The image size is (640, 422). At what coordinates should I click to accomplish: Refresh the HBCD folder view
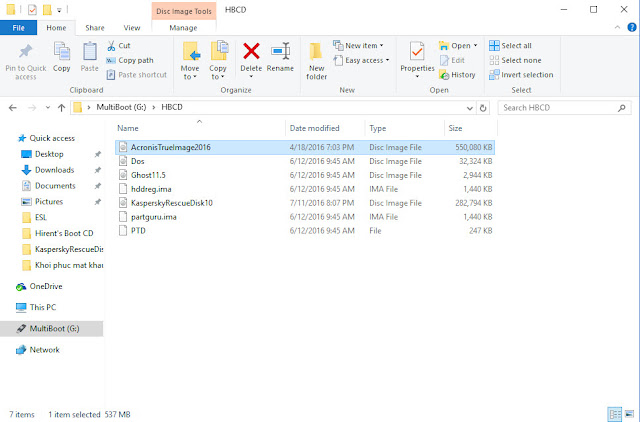pos(483,108)
